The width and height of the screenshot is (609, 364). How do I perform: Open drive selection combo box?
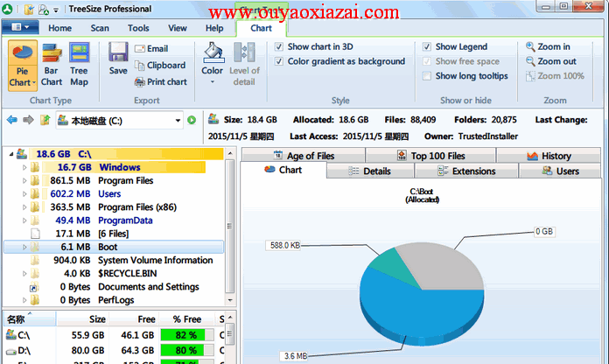point(119,121)
